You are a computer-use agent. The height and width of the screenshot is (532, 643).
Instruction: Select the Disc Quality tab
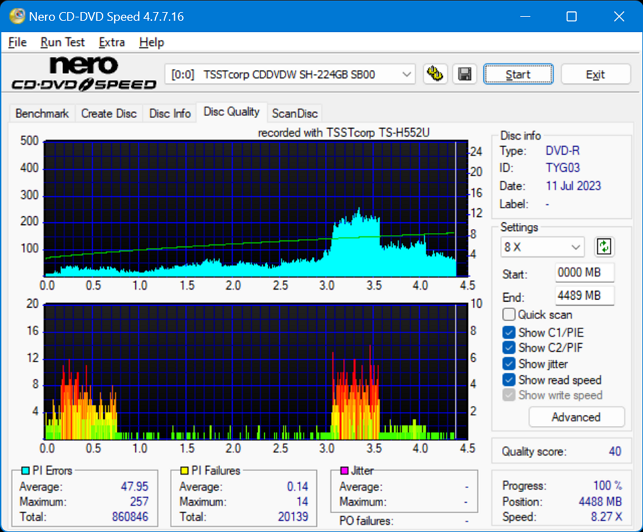coord(232,112)
